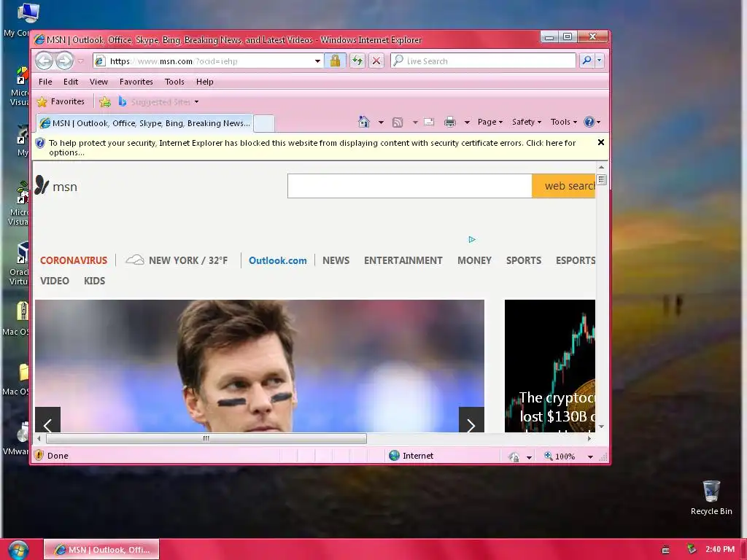
Task: Select the MSN browser tab
Action: (x=145, y=123)
